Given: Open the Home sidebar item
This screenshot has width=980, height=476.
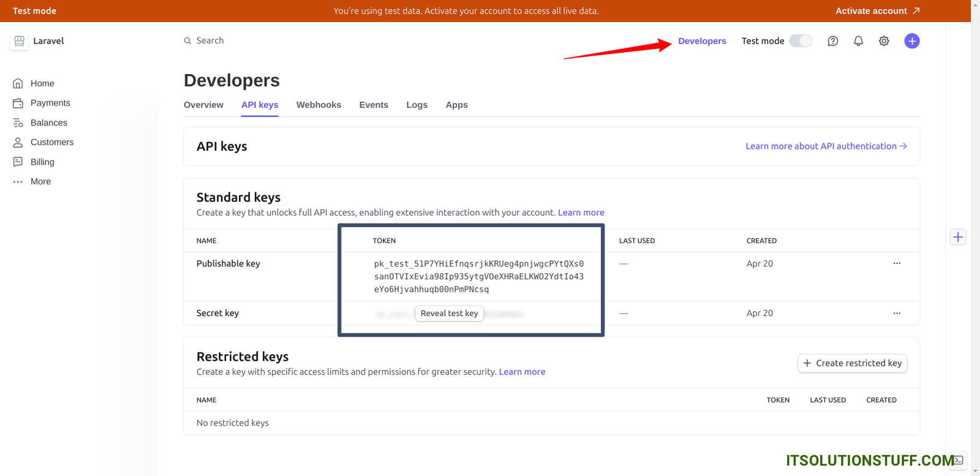Looking at the screenshot, I should coord(42,83).
